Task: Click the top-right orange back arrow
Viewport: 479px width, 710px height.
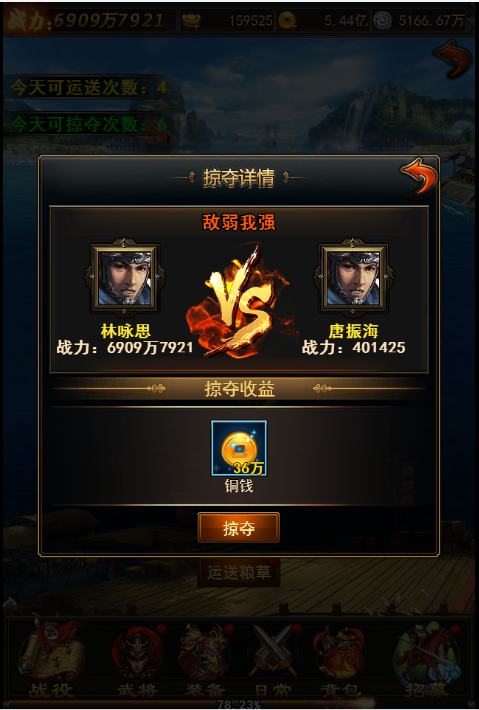Action: click(x=453, y=58)
